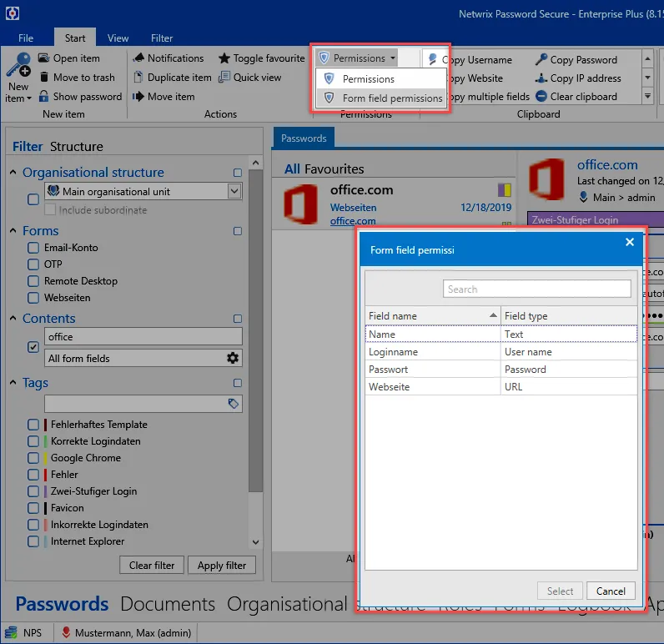664x644 pixels.
Task: Click Clear filter button
Action: (x=152, y=566)
